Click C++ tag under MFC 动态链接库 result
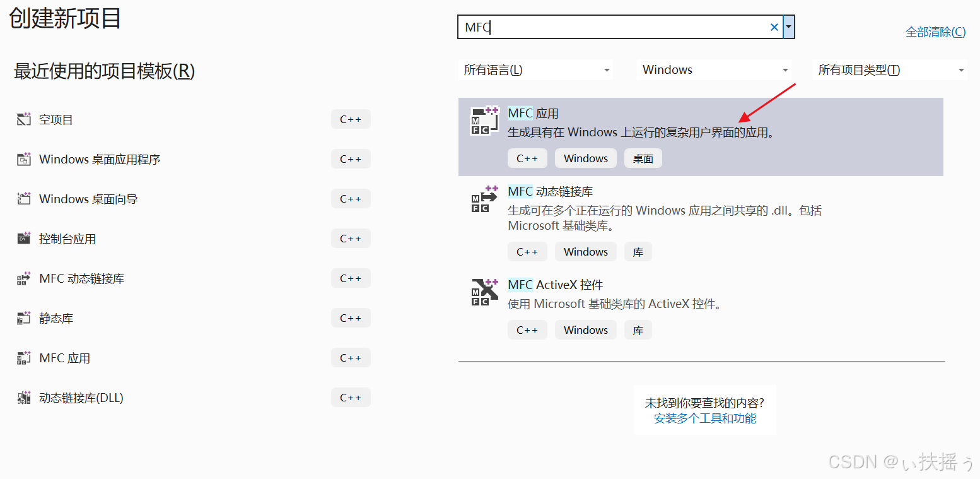The image size is (980, 479). coord(527,252)
